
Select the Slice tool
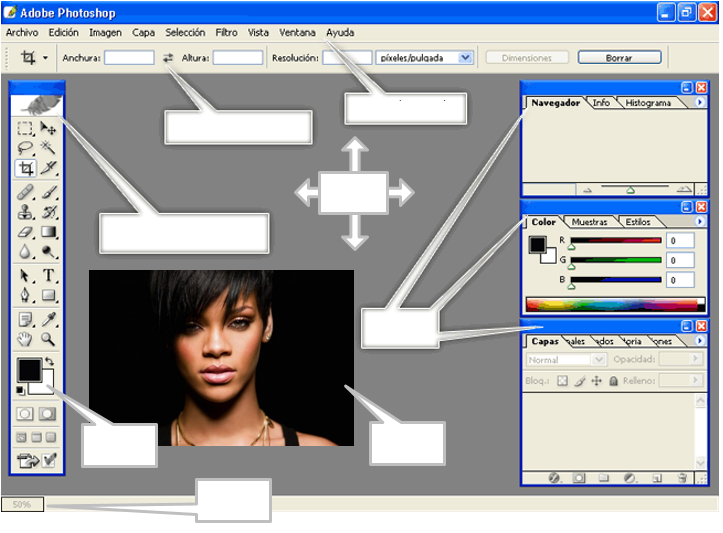point(48,168)
